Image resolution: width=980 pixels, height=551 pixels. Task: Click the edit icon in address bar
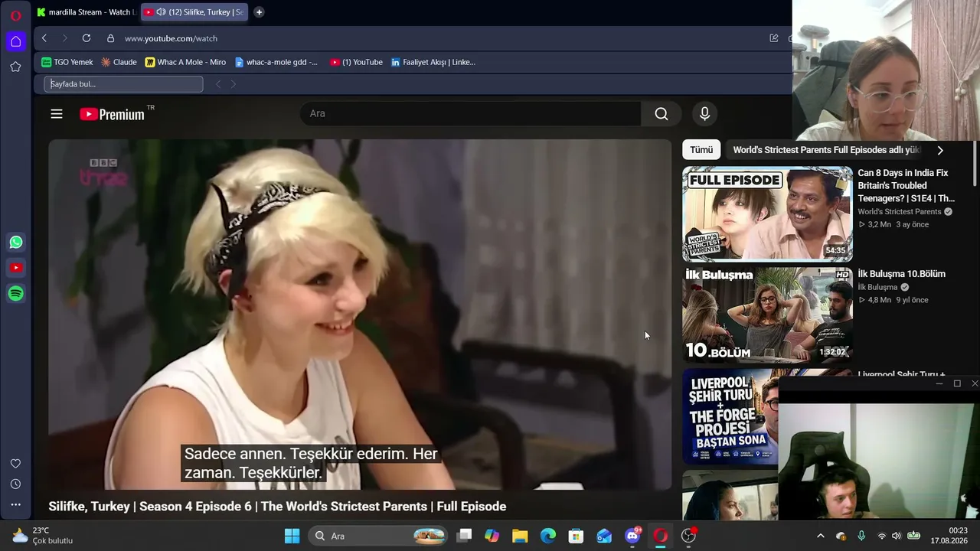[x=774, y=38]
